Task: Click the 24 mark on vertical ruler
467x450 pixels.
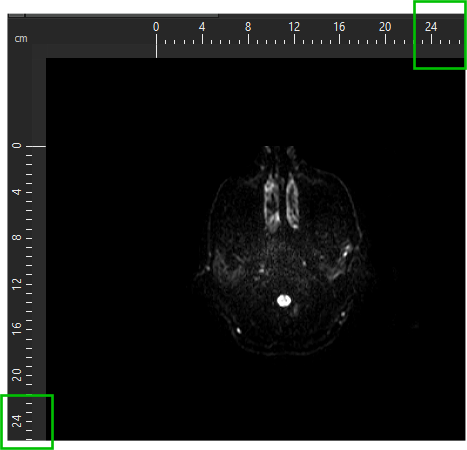Action: [17, 421]
